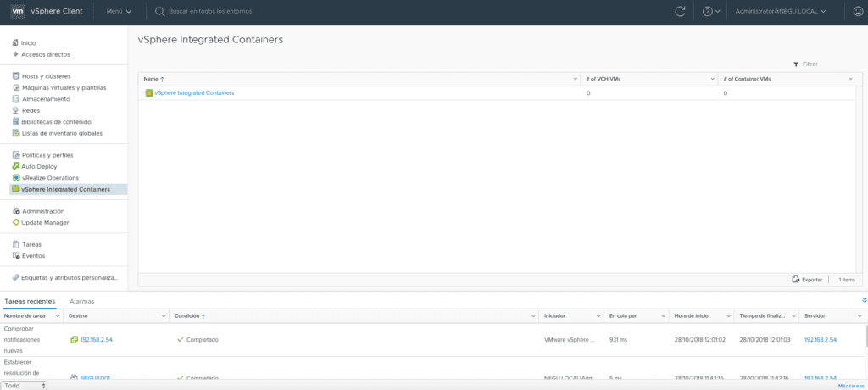
Task: Click Listas de inventario globales icon
Action: coord(16,133)
